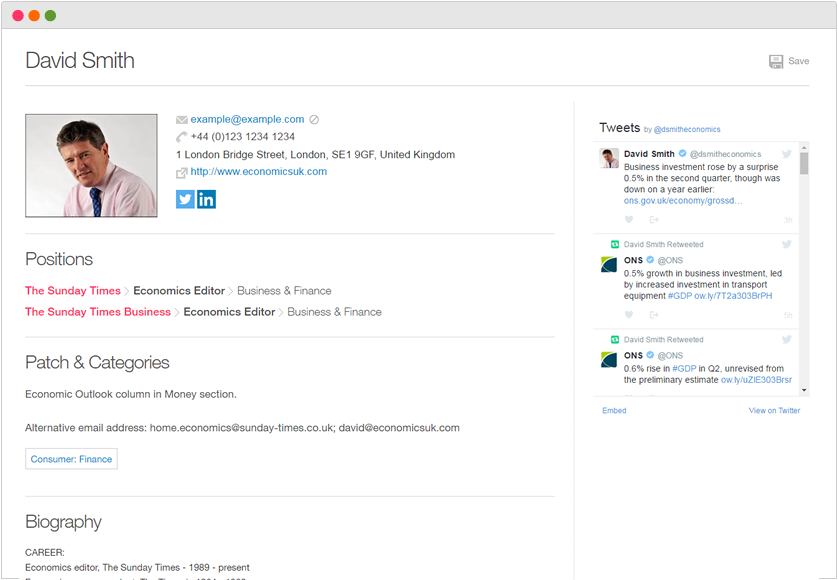838x580 pixels.
Task: Like the 0.5% growth ONS tweet
Action: tap(629, 315)
